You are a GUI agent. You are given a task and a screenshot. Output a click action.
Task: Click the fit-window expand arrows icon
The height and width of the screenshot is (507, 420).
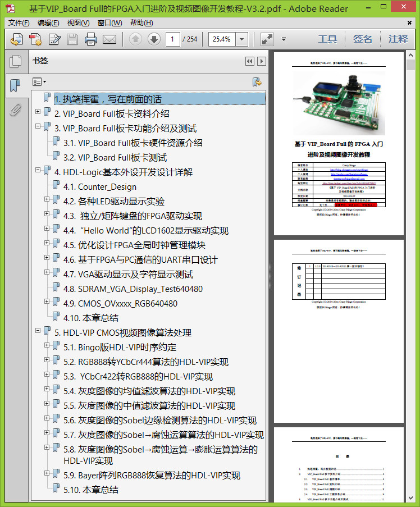pyautogui.click(x=267, y=39)
